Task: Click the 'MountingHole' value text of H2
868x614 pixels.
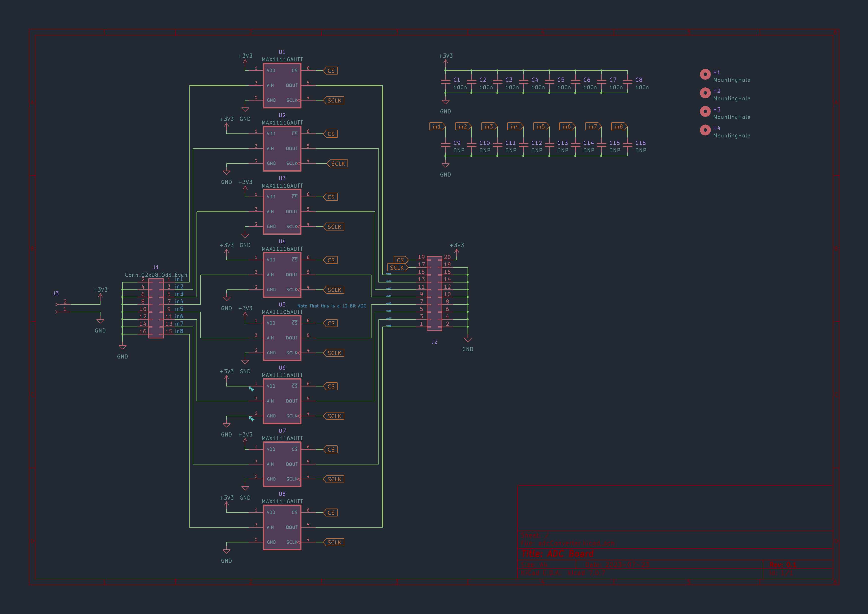Action: click(x=732, y=98)
